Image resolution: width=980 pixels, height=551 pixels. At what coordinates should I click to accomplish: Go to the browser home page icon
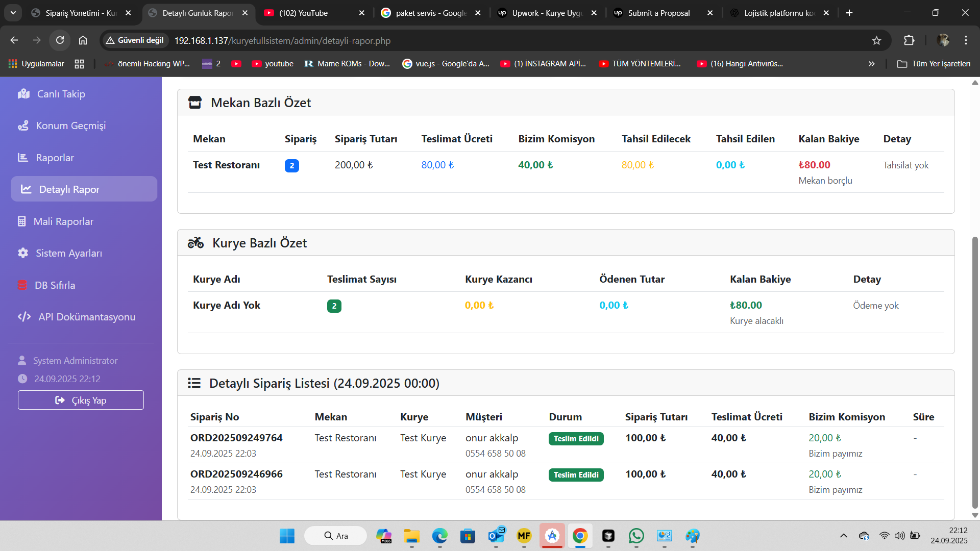tap(83, 40)
